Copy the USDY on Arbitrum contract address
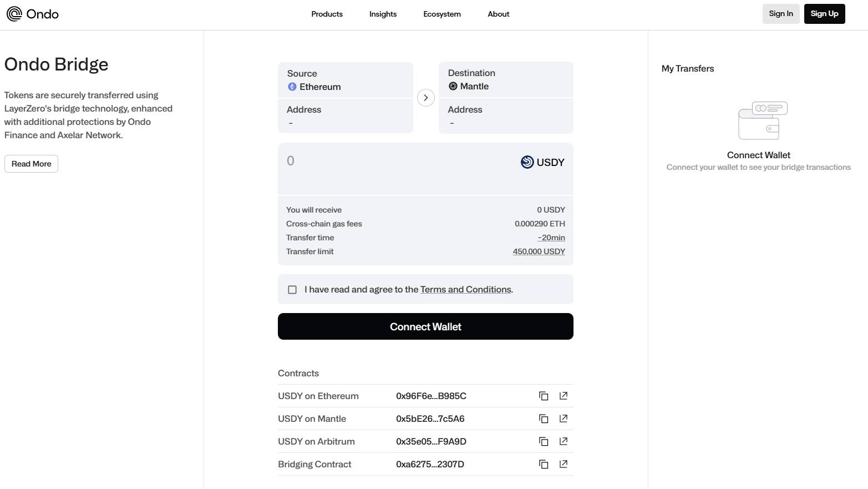Image resolution: width=868 pixels, height=489 pixels. 544,441
